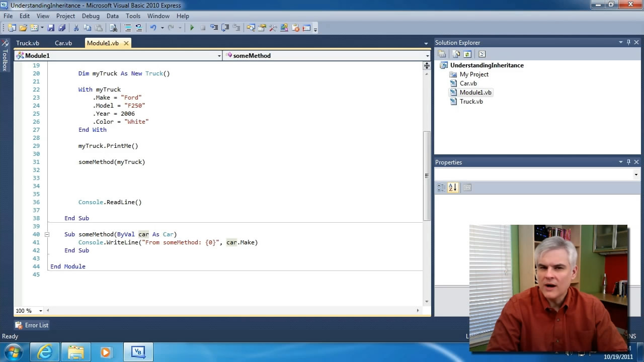Select My Project in Solution Explorer
644x362 pixels.
coord(473,74)
